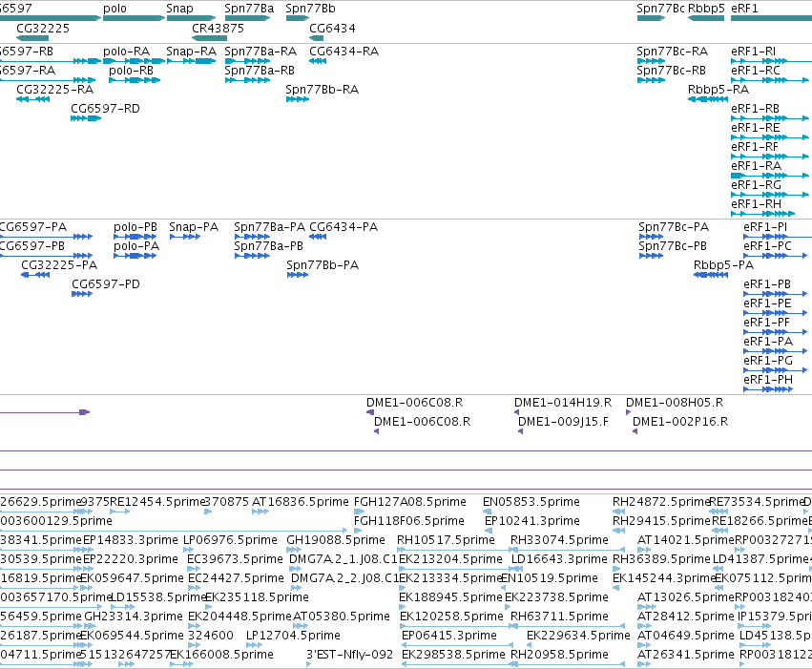
Task: Select protein Spn77Ba-PA
Action: point(269,228)
